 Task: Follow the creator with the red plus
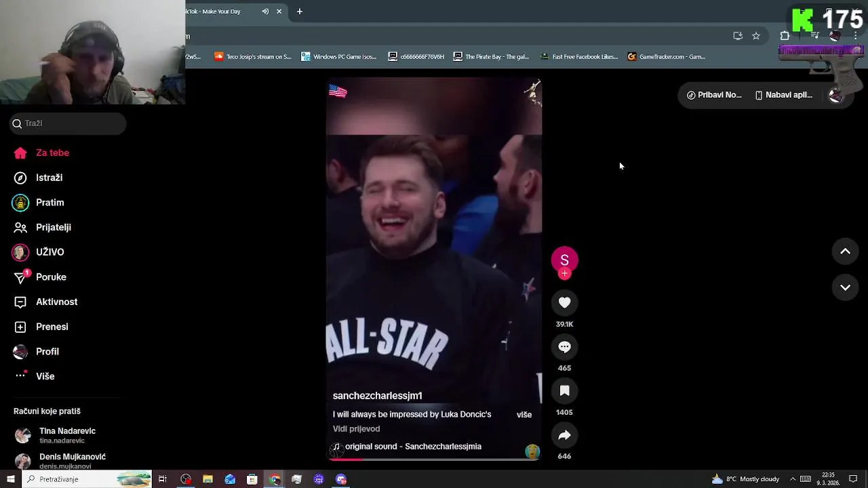pyautogui.click(x=564, y=274)
